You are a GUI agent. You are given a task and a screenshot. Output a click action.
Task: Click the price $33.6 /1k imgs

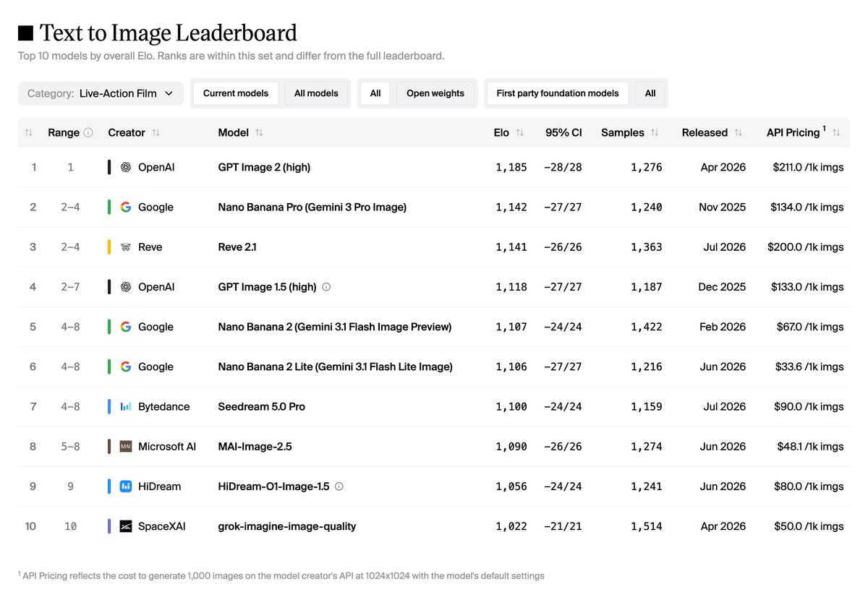coord(810,367)
